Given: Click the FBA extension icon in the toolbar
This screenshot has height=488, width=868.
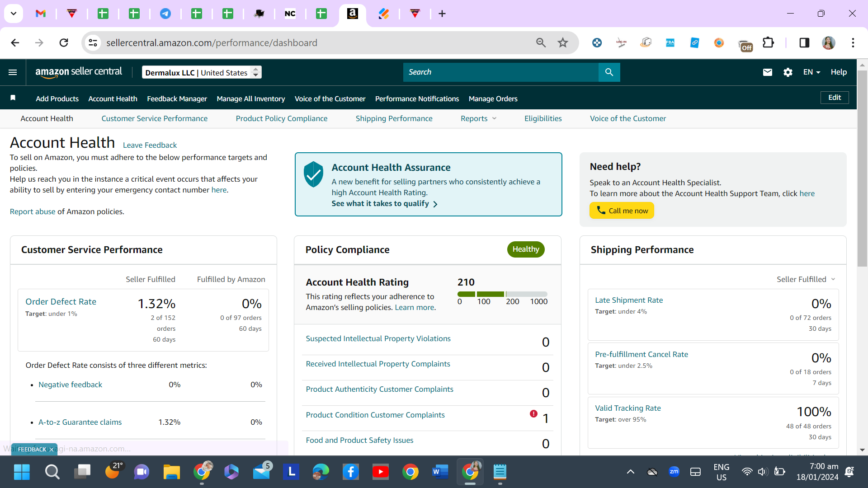Looking at the screenshot, I should [670, 43].
